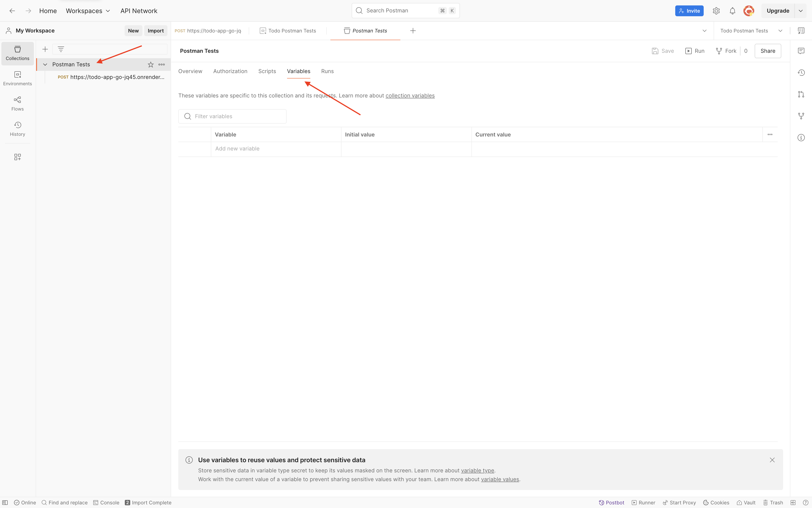Screen dimensions: 812x508
Task: Click the collections filter icon
Action: tap(61, 49)
